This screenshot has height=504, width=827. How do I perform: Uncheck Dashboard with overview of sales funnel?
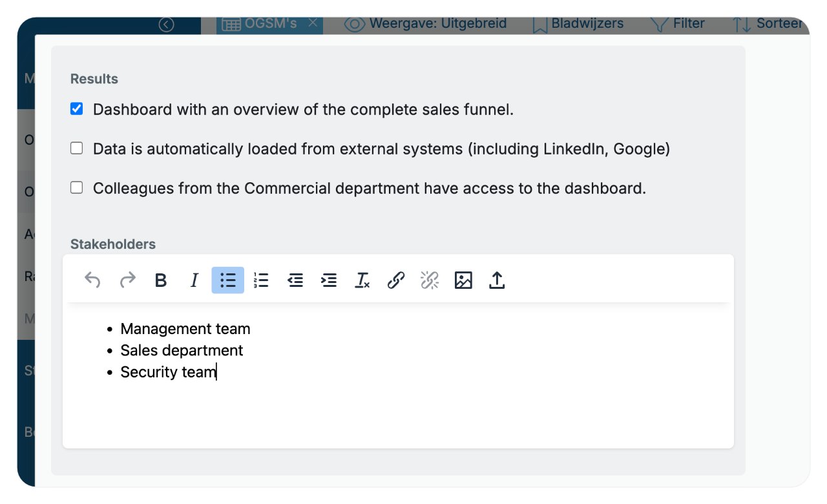tap(77, 109)
